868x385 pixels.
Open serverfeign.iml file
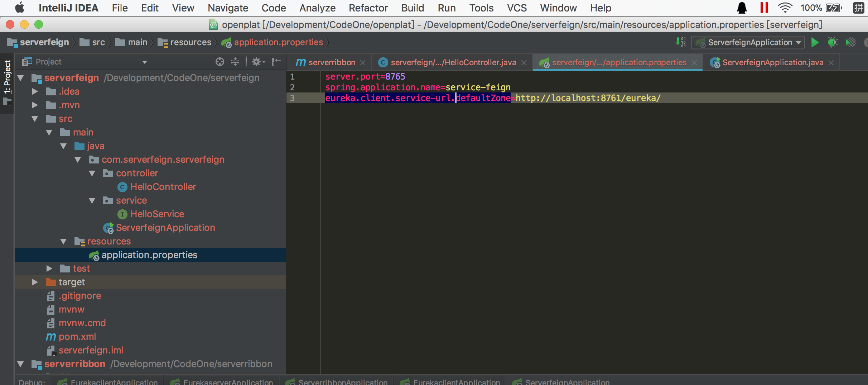[91, 350]
